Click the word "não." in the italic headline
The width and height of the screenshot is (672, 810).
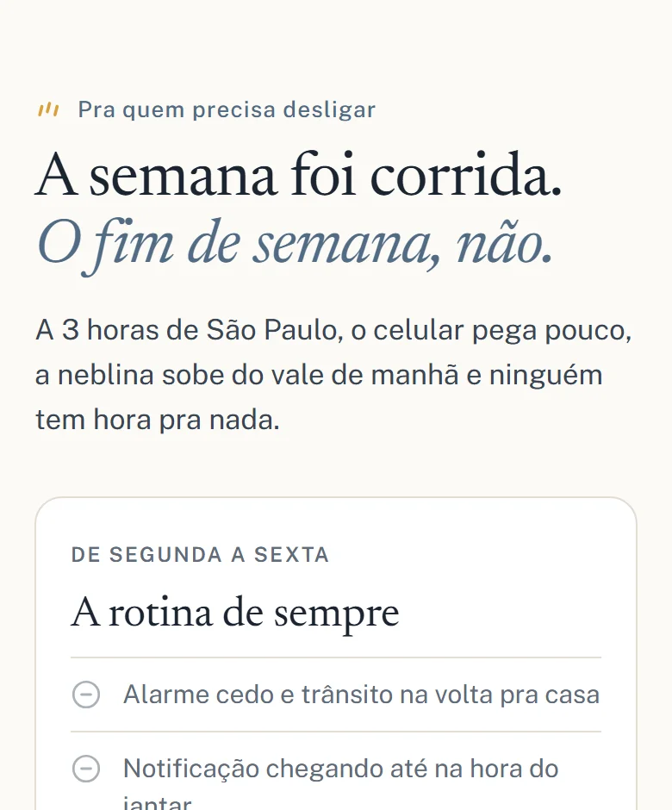(504, 244)
